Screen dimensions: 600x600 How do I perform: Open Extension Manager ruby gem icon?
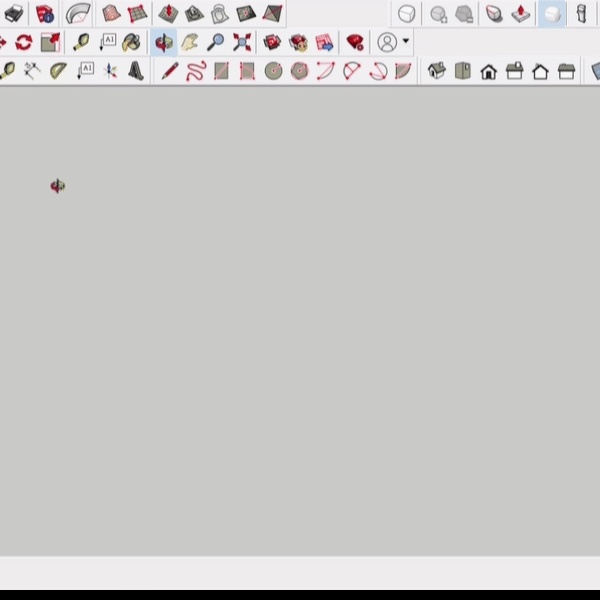[x=355, y=42]
